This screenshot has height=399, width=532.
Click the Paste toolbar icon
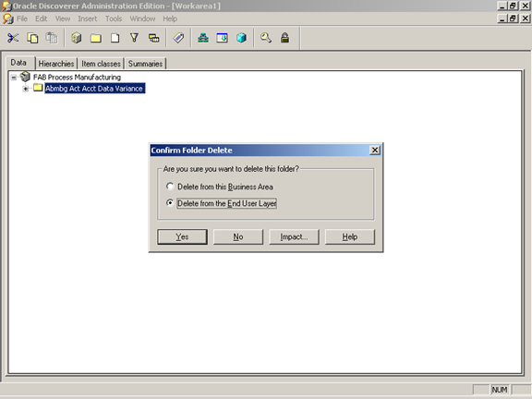coord(52,38)
